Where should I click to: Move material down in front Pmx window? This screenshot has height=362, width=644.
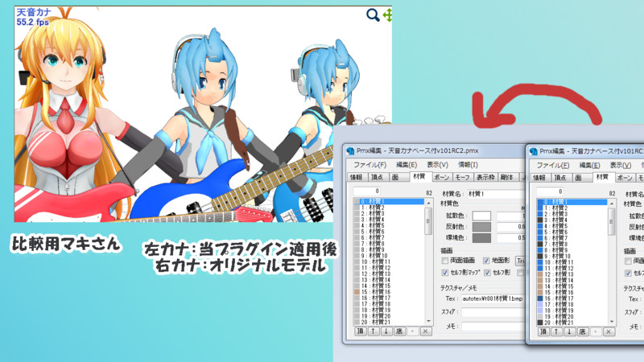[569, 331]
